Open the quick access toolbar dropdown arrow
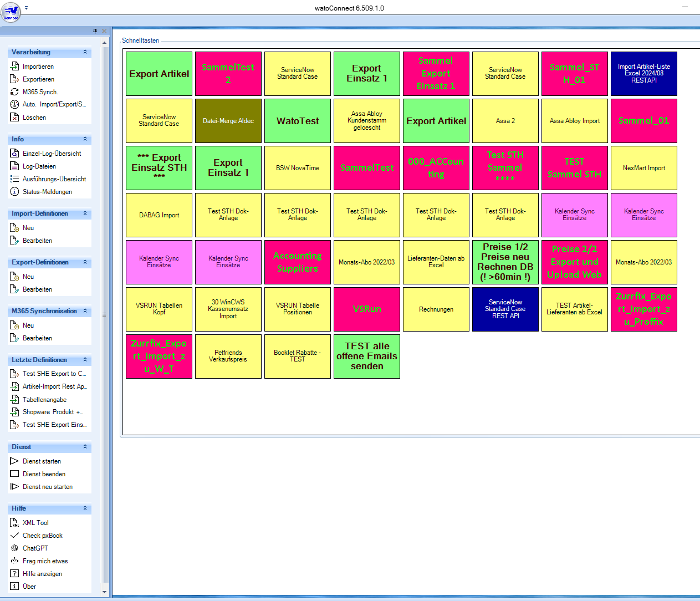Image resolution: width=700 pixels, height=601 pixels. (26, 8)
